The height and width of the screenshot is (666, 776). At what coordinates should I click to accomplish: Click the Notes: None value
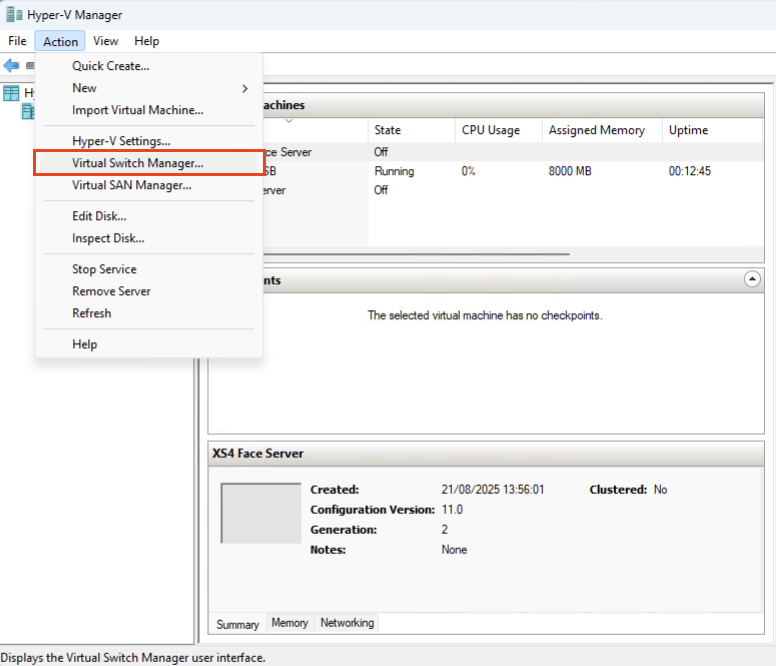point(454,550)
